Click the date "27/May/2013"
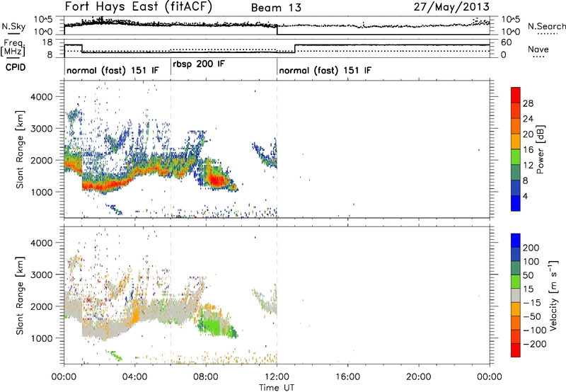 pyautogui.click(x=451, y=6)
